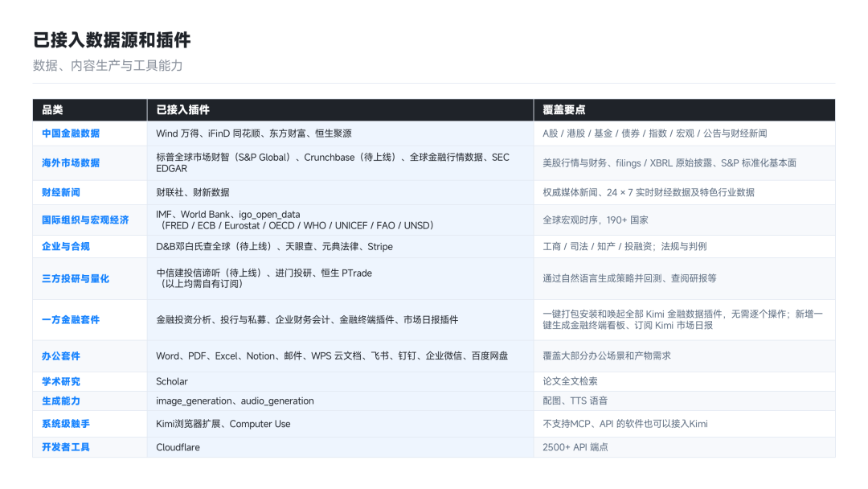Select the 开发者工具 category label
The width and height of the screenshot is (868, 489).
(66, 447)
